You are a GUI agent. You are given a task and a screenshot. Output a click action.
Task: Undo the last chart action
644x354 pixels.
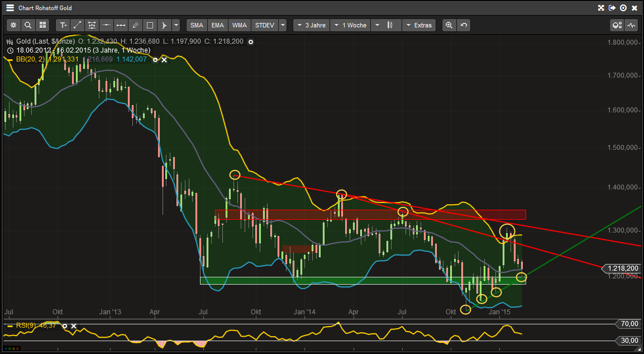coord(464,25)
